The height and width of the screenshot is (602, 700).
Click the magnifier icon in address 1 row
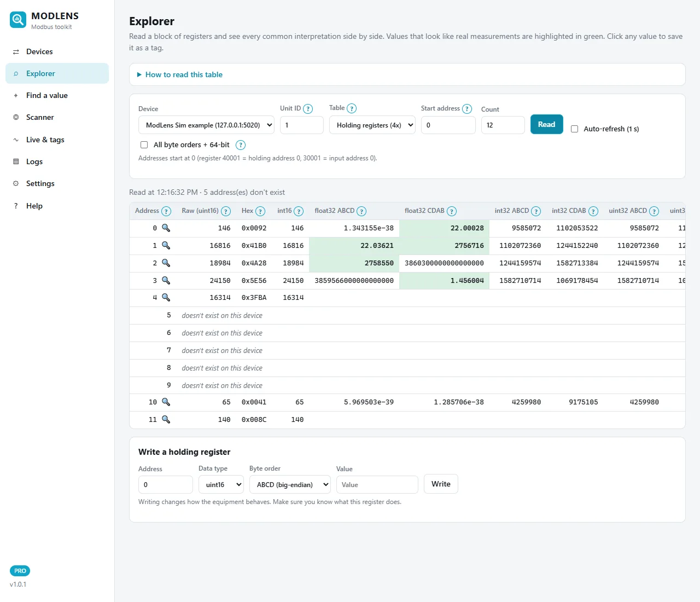pos(166,245)
